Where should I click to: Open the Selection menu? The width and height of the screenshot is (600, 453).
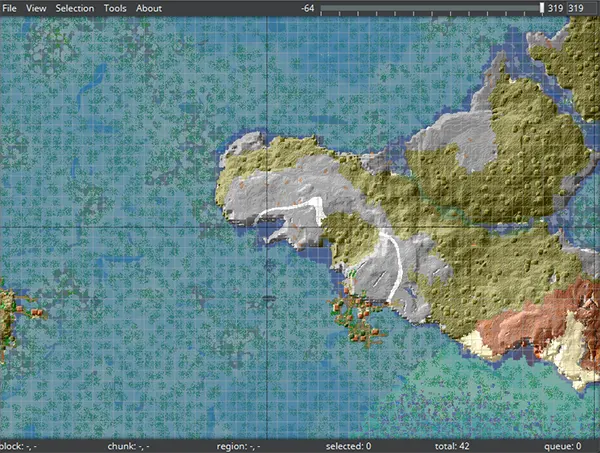tap(75, 8)
